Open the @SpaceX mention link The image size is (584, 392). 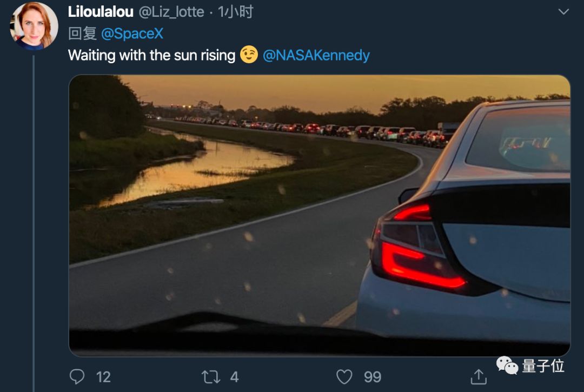click(132, 34)
